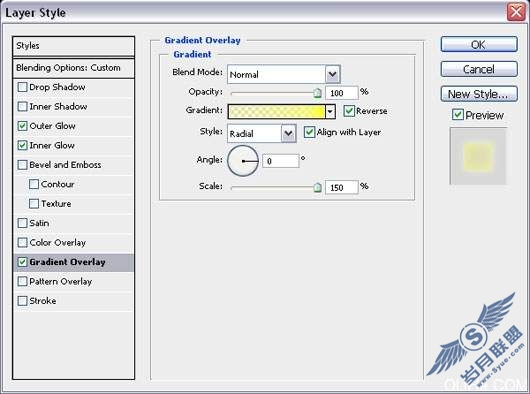The height and width of the screenshot is (394, 530).
Task: Open the gradient picker arrow
Action: point(330,111)
